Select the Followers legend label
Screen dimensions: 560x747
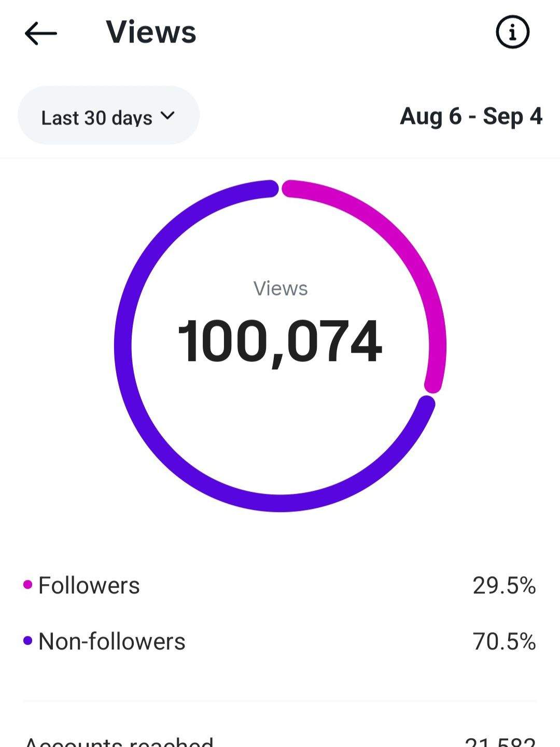coord(89,586)
